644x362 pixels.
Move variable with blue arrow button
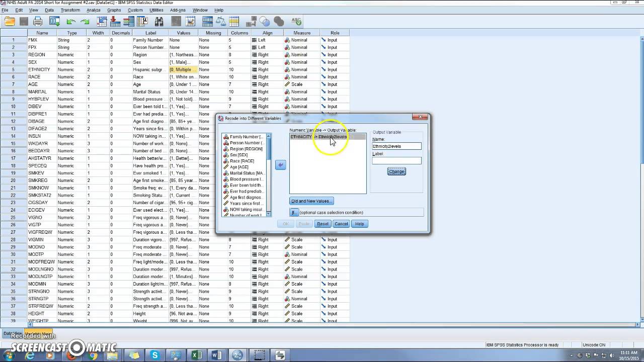pyautogui.click(x=280, y=165)
